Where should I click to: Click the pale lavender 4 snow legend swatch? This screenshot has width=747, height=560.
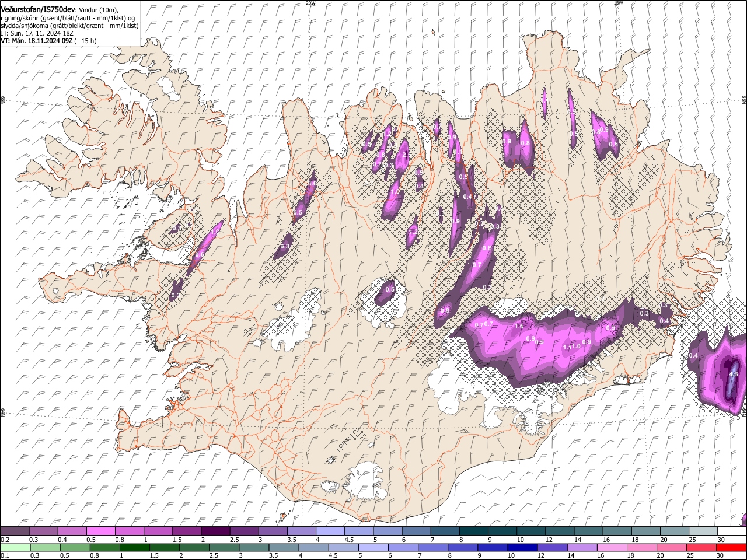[330, 531]
